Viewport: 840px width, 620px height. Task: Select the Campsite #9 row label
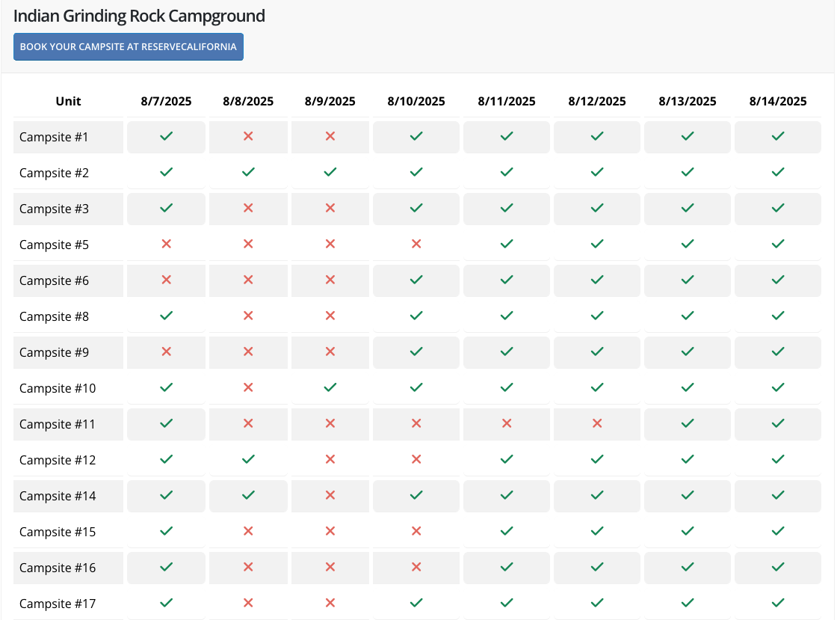55,352
